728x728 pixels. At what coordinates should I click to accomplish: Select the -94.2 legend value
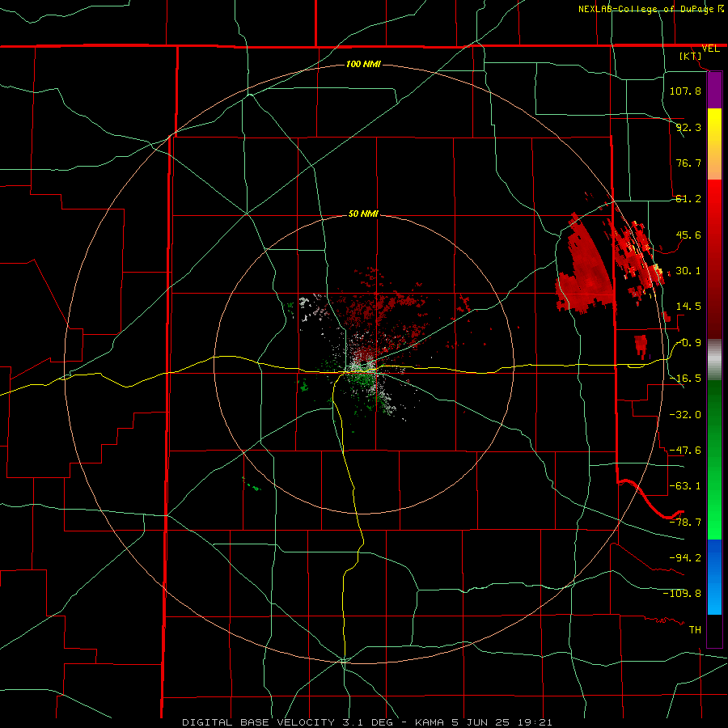tap(685, 557)
